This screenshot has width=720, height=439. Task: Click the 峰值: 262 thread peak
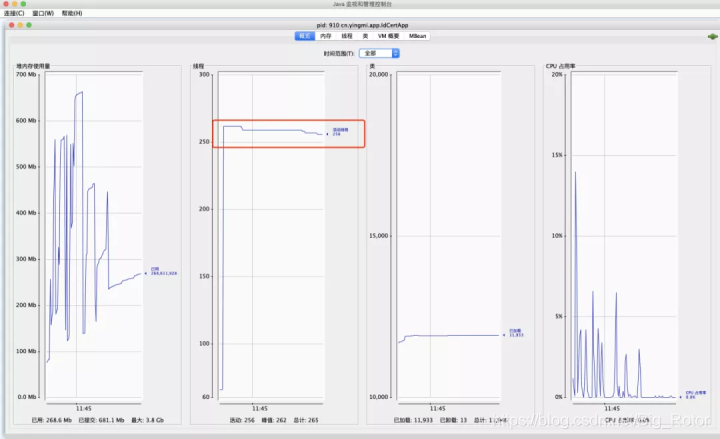click(274, 420)
